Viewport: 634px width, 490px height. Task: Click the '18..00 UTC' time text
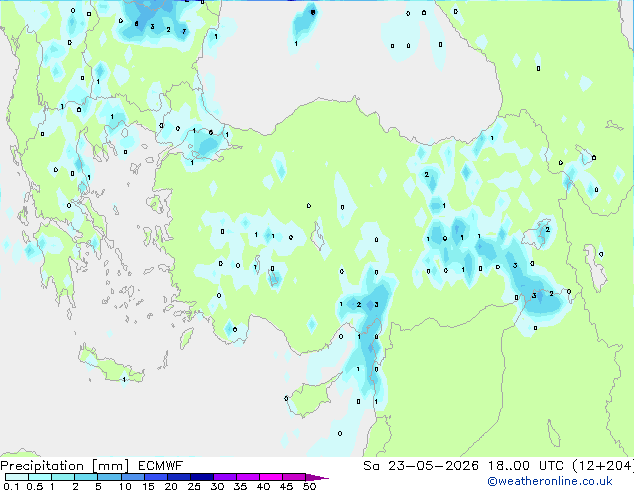coord(525,465)
